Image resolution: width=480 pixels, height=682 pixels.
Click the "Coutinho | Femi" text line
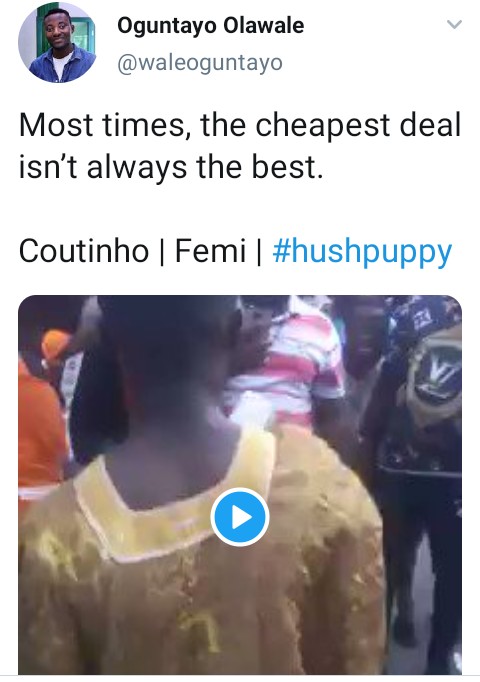pyautogui.click(x=132, y=251)
